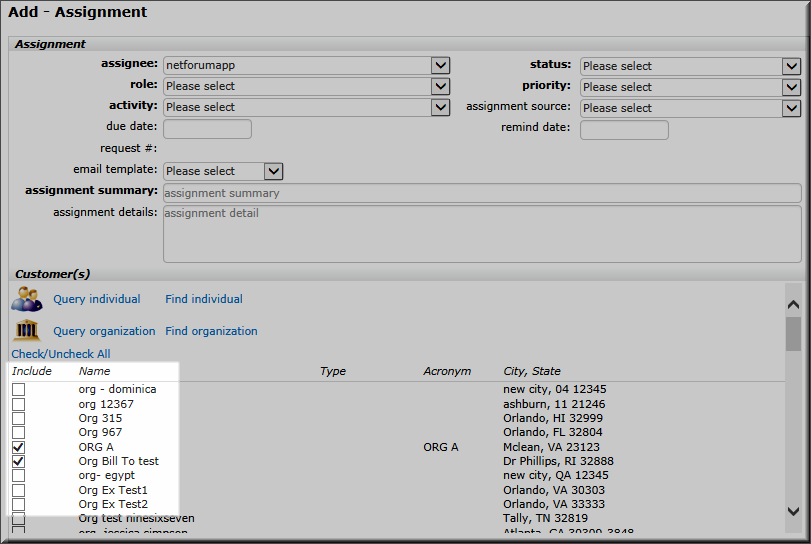Click the Query organization link

[x=104, y=331]
